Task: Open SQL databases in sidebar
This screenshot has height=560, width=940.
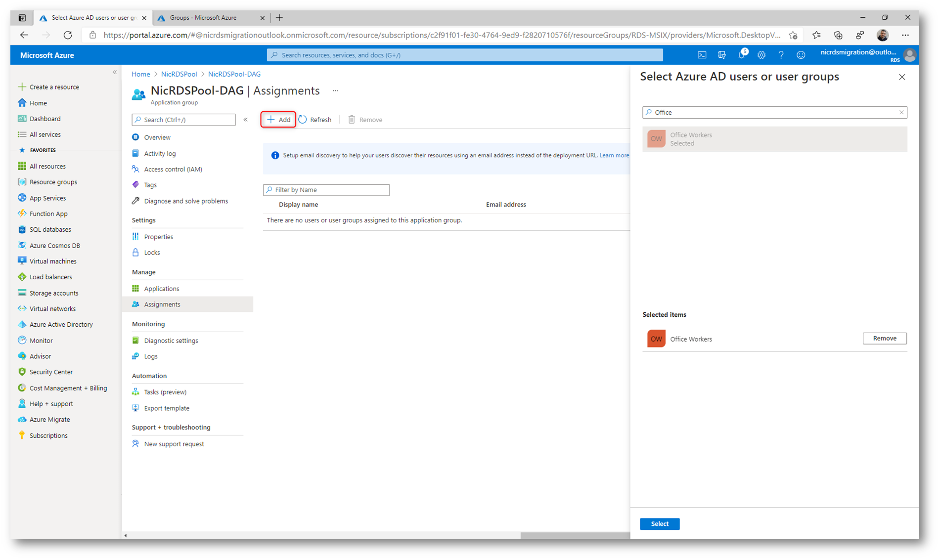Action: tap(50, 229)
